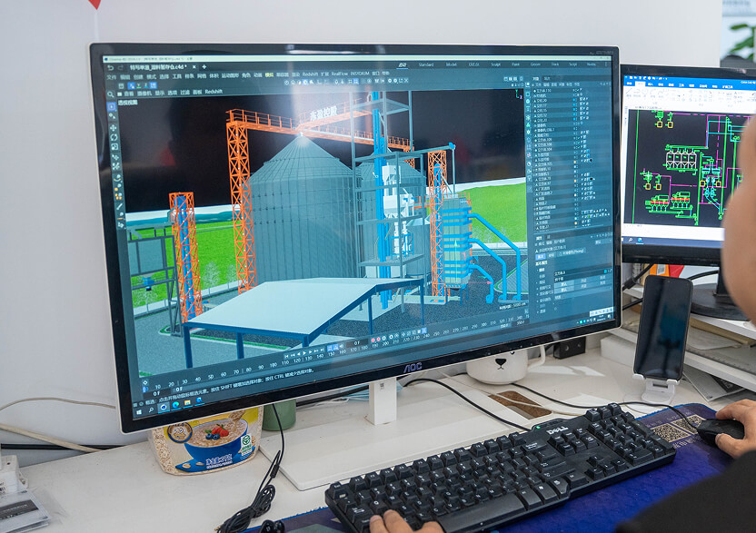Click the Redo arrow icon

coord(121,68)
